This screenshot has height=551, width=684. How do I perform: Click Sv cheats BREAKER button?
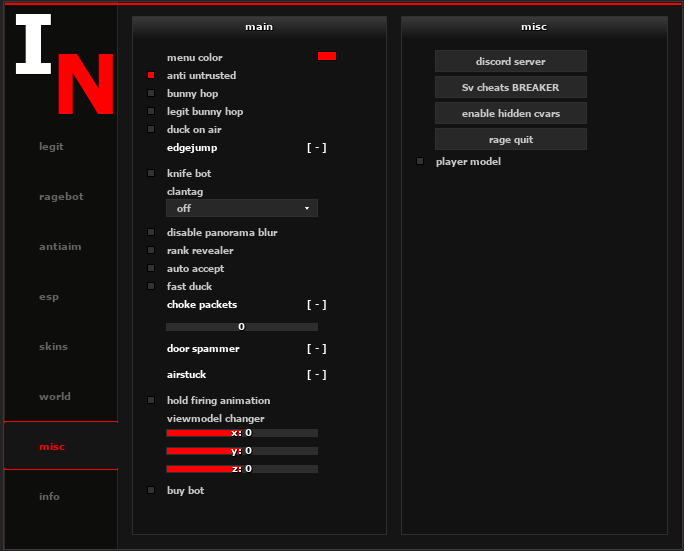pyautogui.click(x=511, y=87)
